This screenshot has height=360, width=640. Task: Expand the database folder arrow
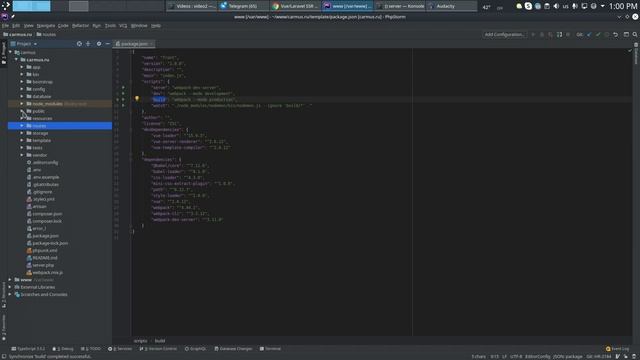22,96
